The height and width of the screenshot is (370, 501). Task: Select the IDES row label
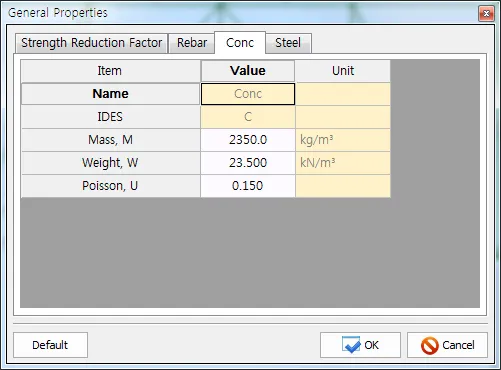point(110,117)
